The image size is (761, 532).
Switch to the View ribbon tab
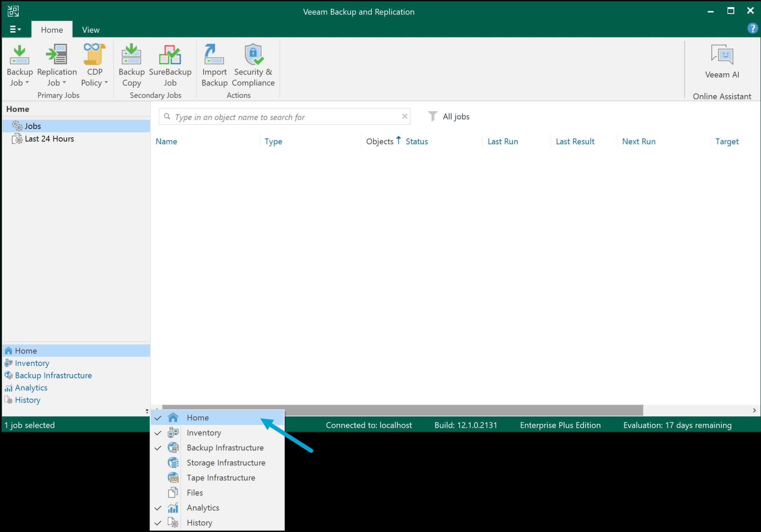pos(90,29)
